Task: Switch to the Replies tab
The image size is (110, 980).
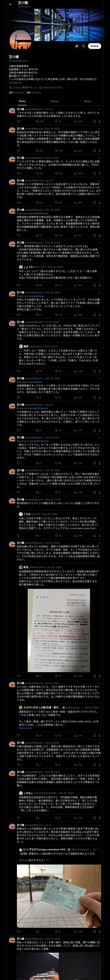Action: [55, 101]
